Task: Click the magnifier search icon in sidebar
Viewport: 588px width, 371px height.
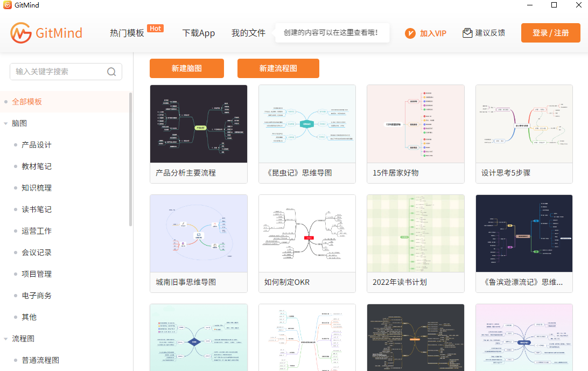Action: [111, 71]
